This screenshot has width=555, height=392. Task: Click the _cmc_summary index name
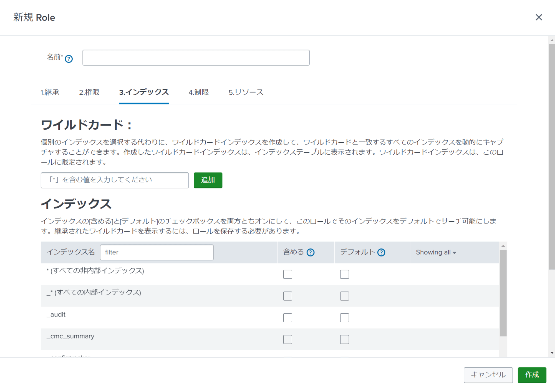[x=70, y=336]
